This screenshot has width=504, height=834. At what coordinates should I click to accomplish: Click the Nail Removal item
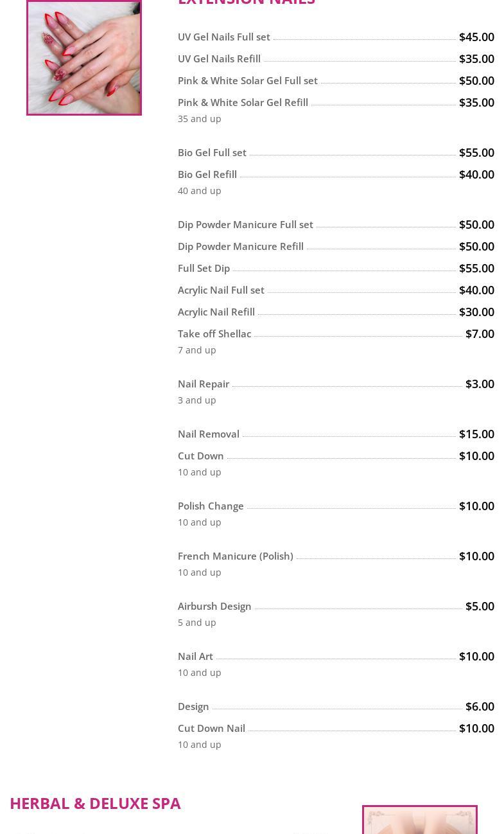click(209, 434)
